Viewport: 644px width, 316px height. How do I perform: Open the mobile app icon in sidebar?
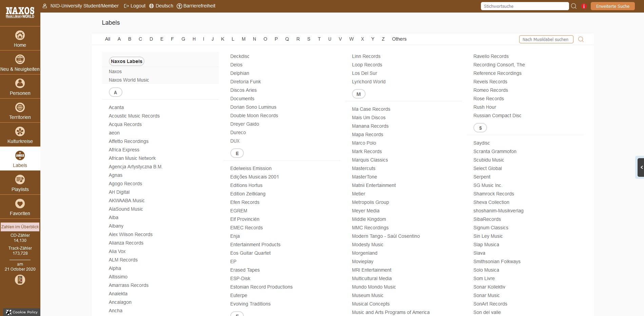coord(20,280)
